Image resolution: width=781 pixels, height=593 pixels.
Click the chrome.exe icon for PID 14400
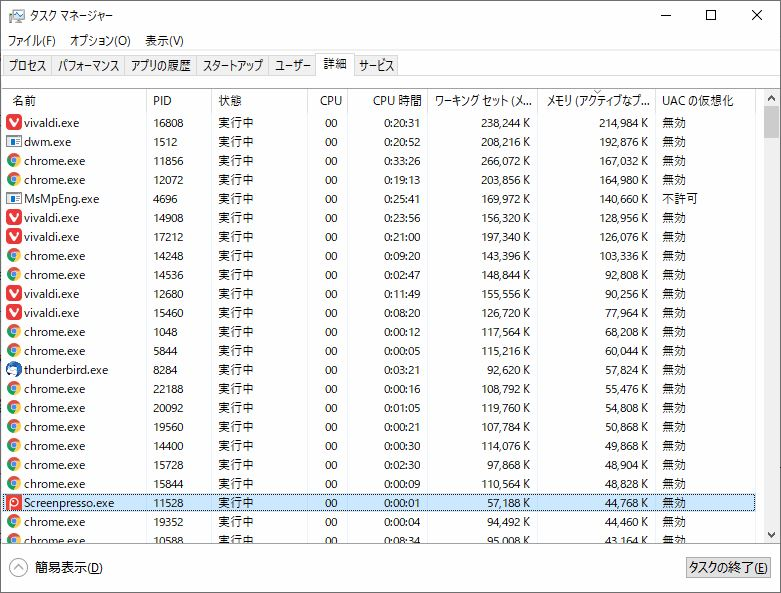(x=14, y=445)
